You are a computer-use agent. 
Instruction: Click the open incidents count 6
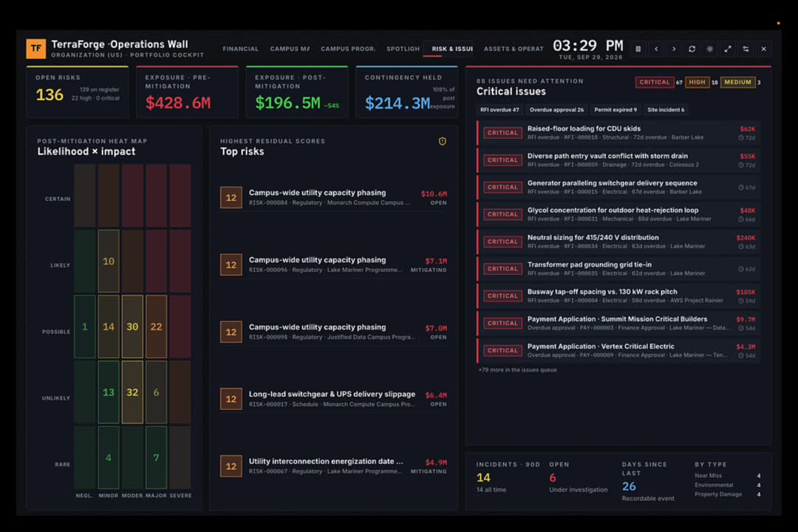(553, 477)
